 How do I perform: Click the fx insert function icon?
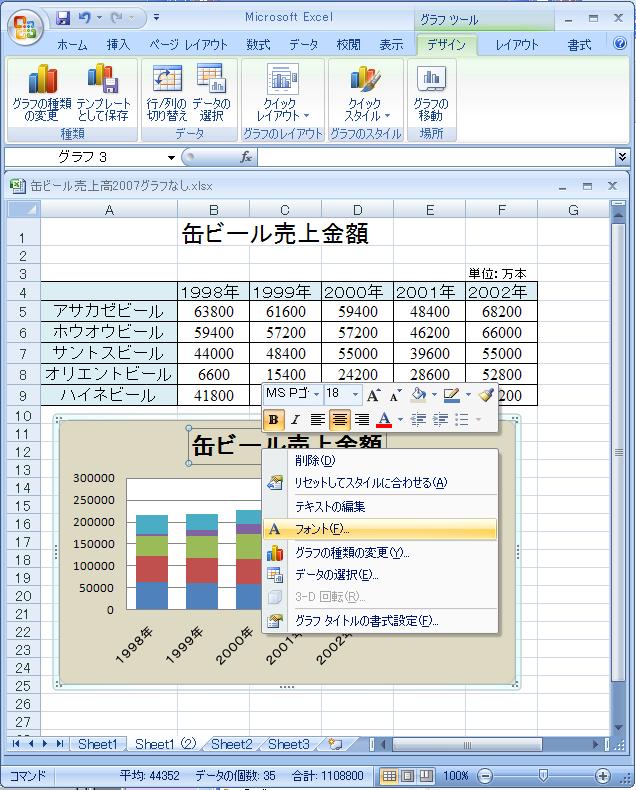[x=245, y=157]
